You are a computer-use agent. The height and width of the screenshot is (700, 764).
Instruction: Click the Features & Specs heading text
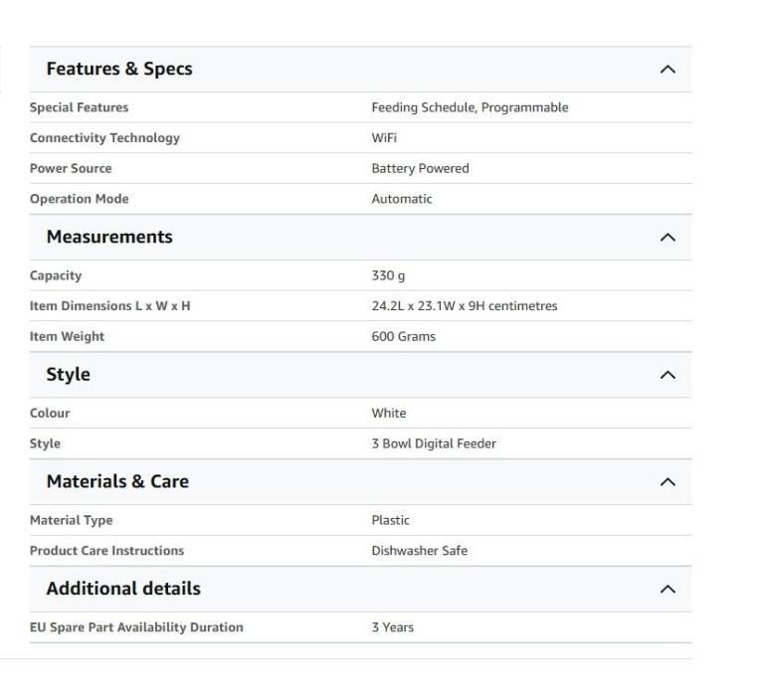click(x=119, y=69)
